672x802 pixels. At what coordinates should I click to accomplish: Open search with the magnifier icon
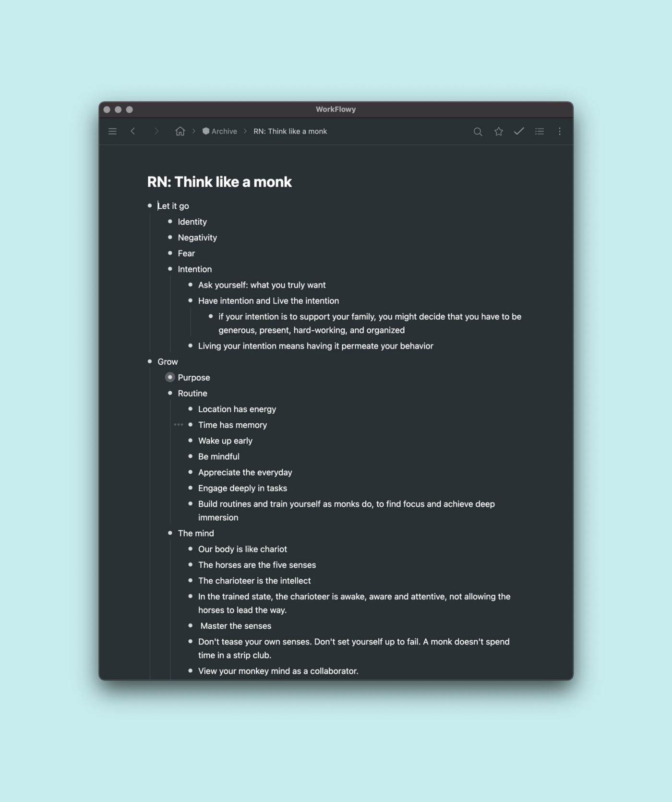click(478, 132)
